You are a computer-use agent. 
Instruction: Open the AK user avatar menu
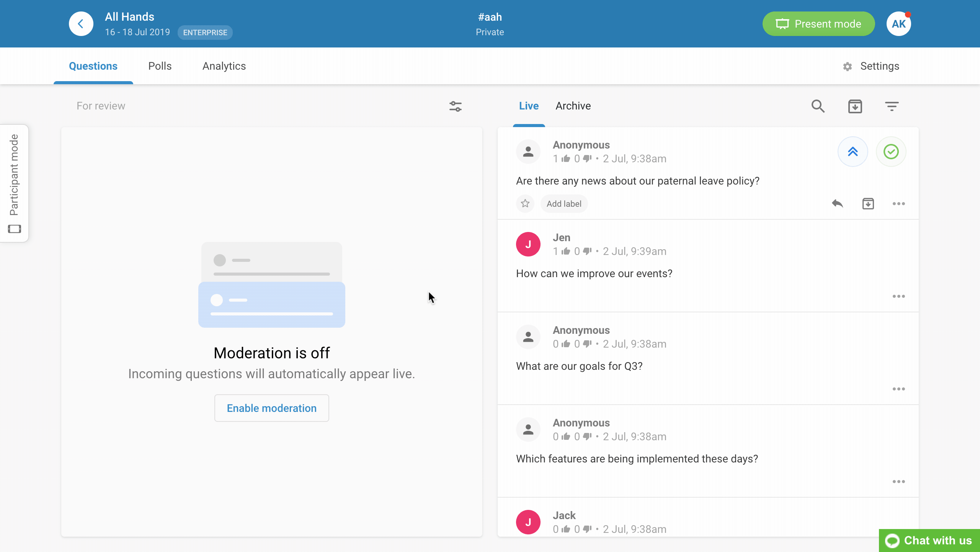pyautogui.click(x=898, y=24)
